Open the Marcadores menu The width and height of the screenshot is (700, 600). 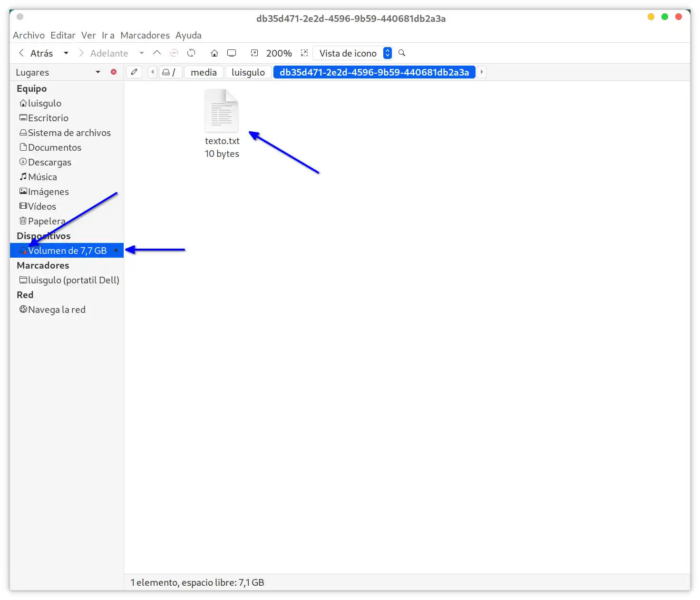coord(145,35)
